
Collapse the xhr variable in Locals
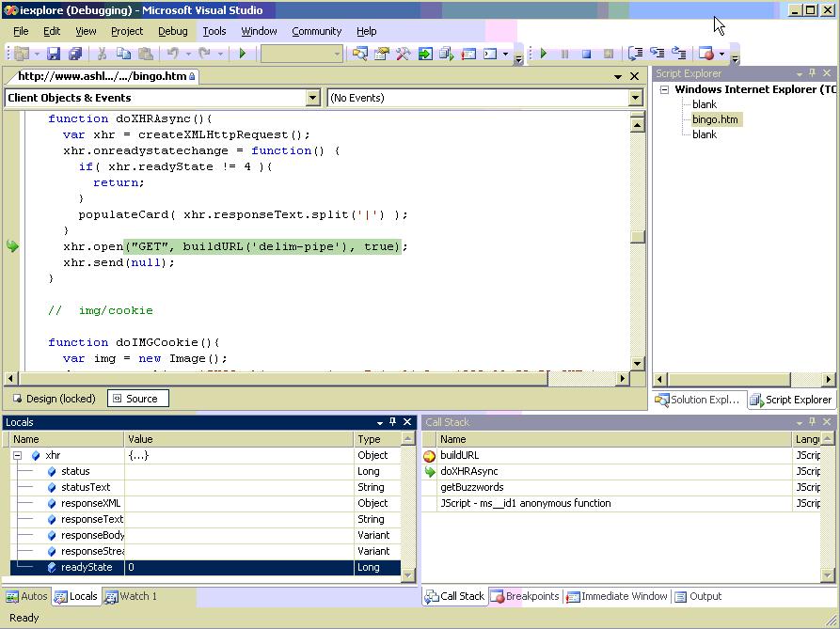18,456
